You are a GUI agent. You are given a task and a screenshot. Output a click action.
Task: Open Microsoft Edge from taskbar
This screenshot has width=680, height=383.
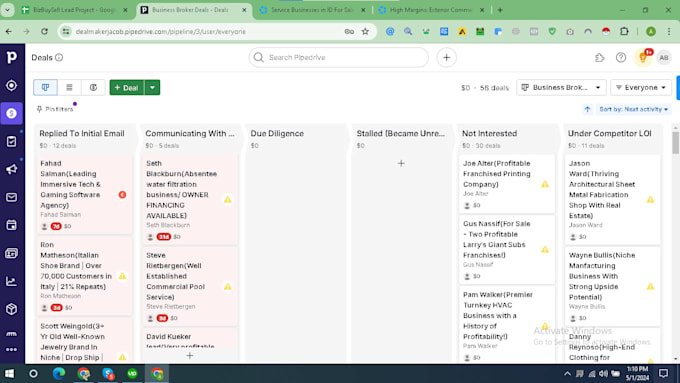click(x=59, y=373)
